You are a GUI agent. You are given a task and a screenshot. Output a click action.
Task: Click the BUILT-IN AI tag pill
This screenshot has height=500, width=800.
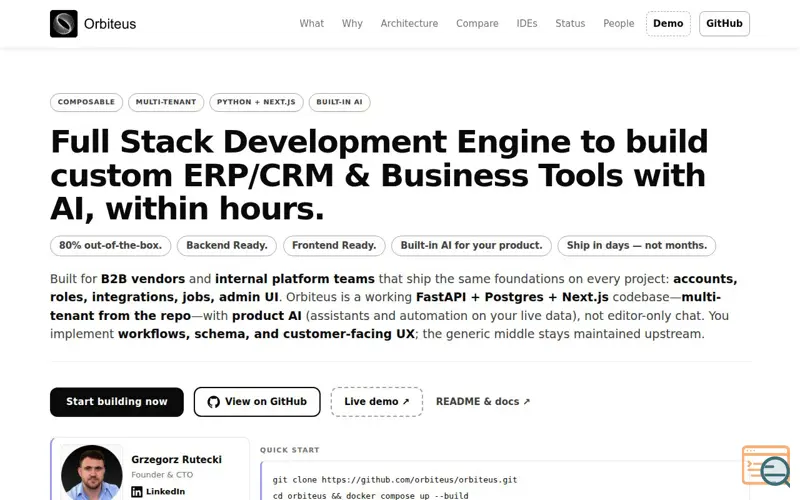coord(339,102)
